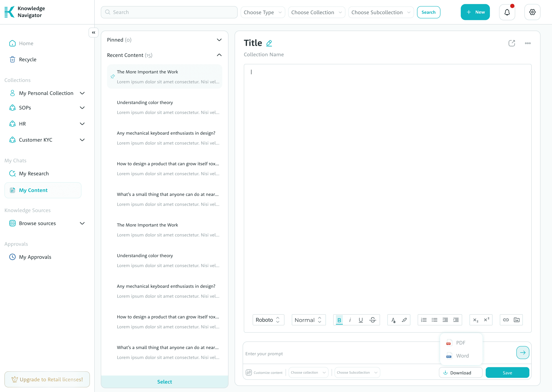Click the open-in-new-window icon
Screen dimensions: 552x392
click(512, 43)
